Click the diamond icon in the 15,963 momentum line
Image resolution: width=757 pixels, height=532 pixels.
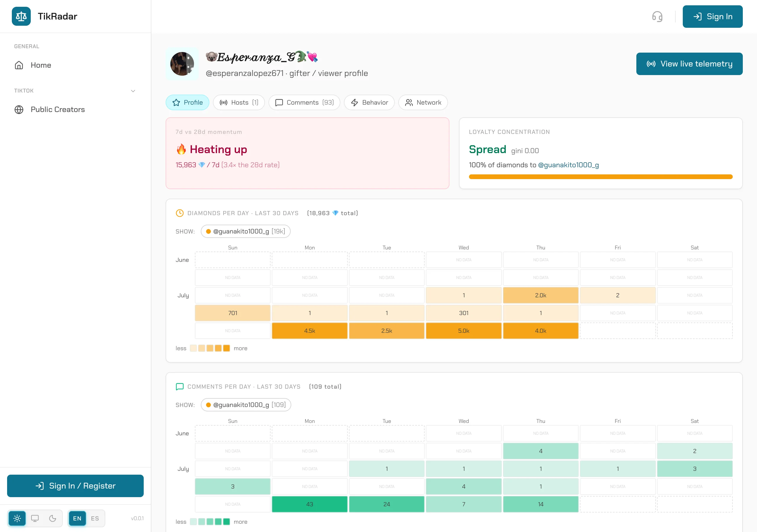pos(202,165)
